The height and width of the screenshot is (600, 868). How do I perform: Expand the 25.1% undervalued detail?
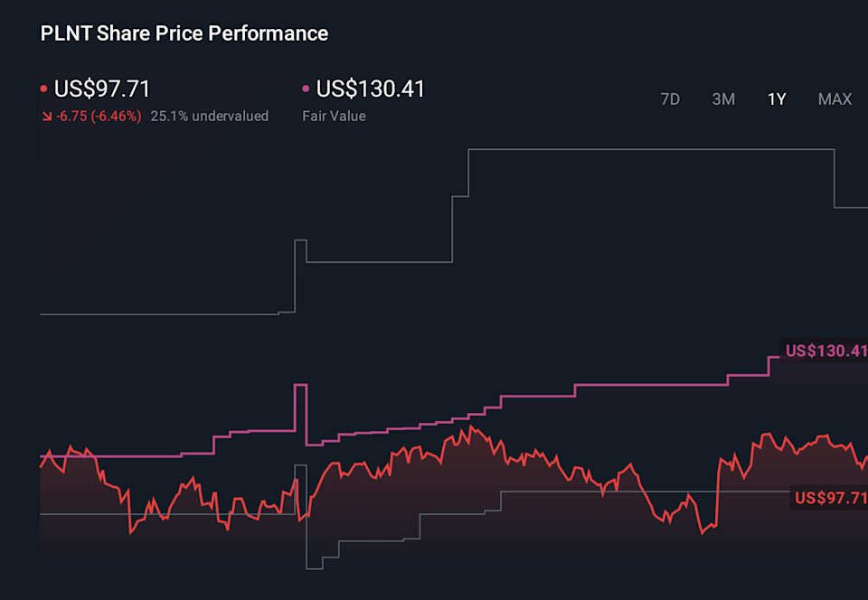(x=210, y=116)
